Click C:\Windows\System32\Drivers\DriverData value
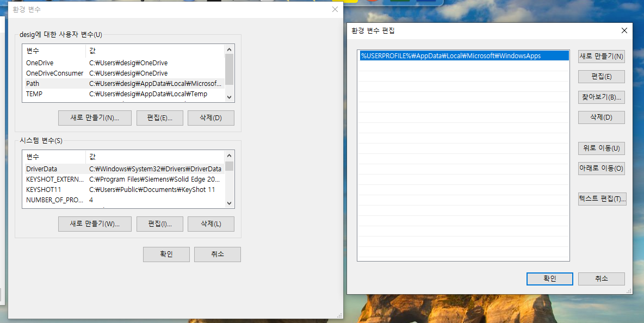Screen dimensions: 644x323 click(155, 169)
